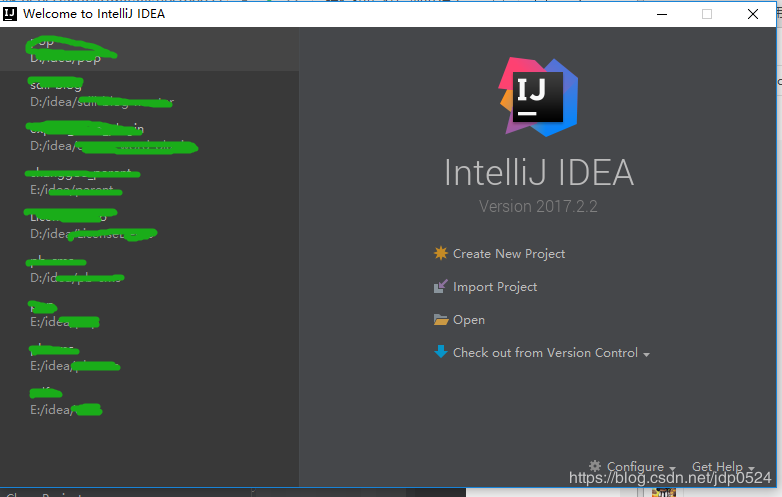Click the IJ icon in title bar
Screen dimensions: 782x497
click(9, 14)
